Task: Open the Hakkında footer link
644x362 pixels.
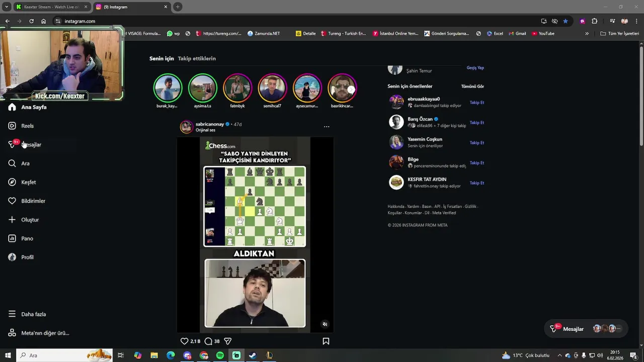Action: [395, 207]
